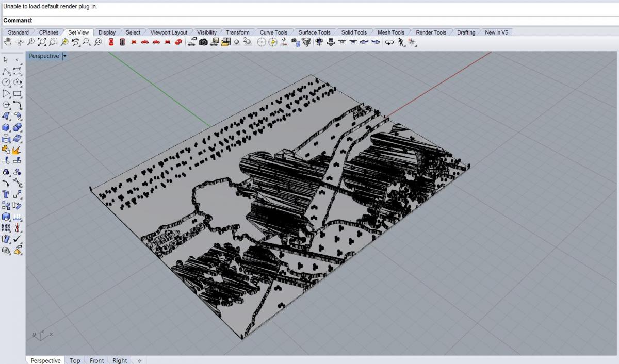Set Perspective View red car icon
The height and width of the screenshot is (364, 619).
point(178,42)
